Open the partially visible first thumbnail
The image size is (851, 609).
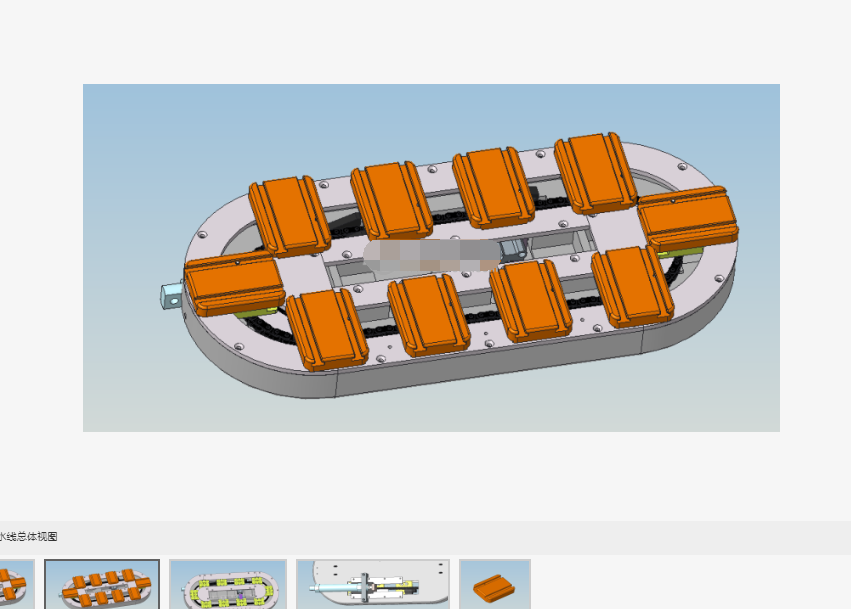coord(17,585)
